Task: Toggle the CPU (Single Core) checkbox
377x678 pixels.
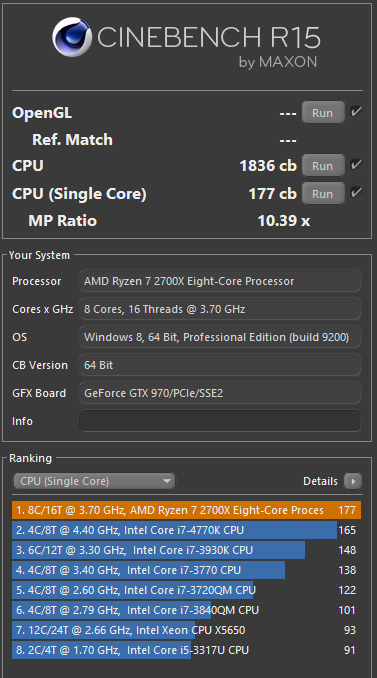Action: 356,192
